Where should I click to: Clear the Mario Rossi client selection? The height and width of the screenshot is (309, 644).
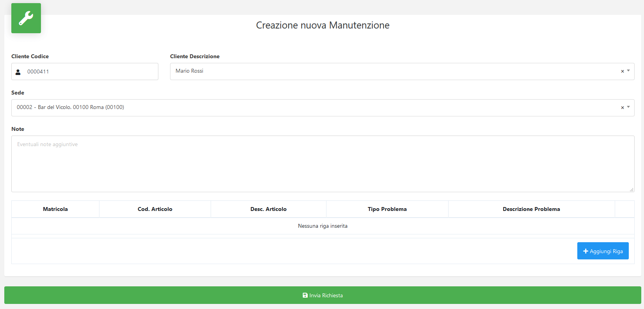[x=623, y=71]
